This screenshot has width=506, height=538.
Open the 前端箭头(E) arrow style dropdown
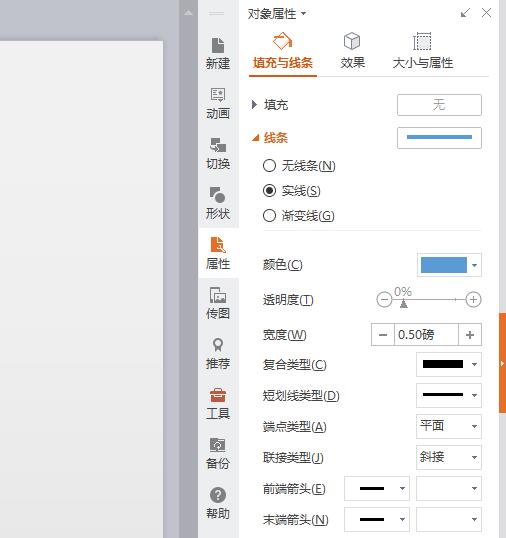pos(377,488)
